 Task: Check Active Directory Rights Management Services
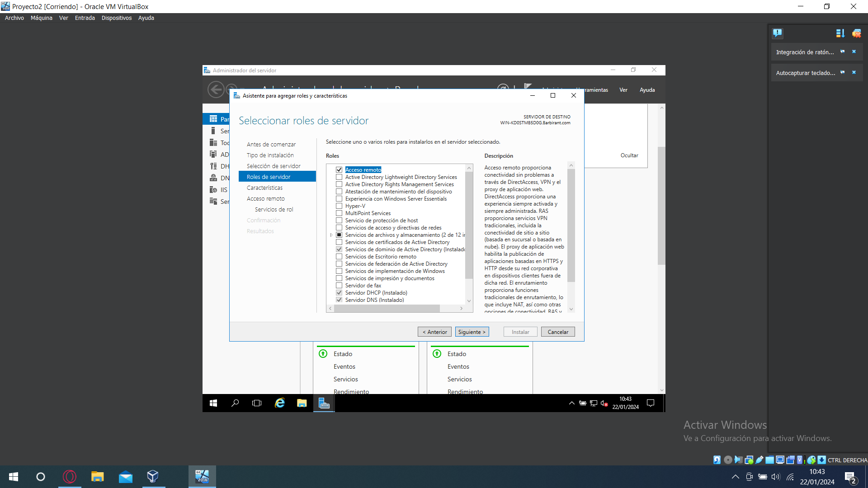(339, 184)
